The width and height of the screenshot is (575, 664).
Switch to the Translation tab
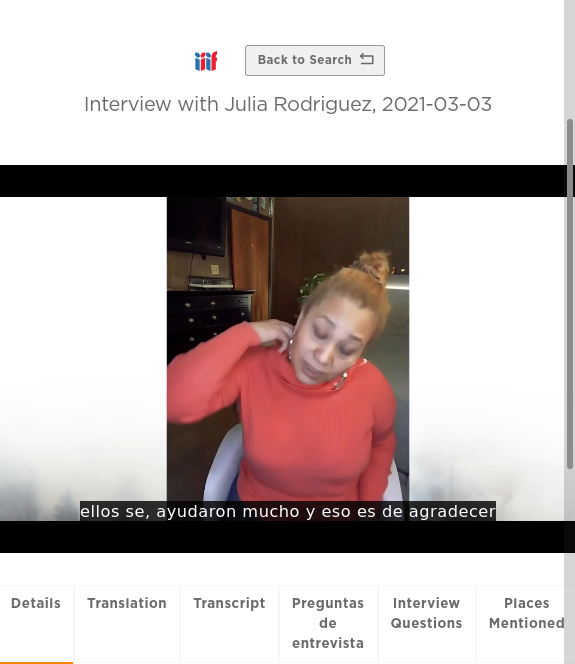pos(127,603)
